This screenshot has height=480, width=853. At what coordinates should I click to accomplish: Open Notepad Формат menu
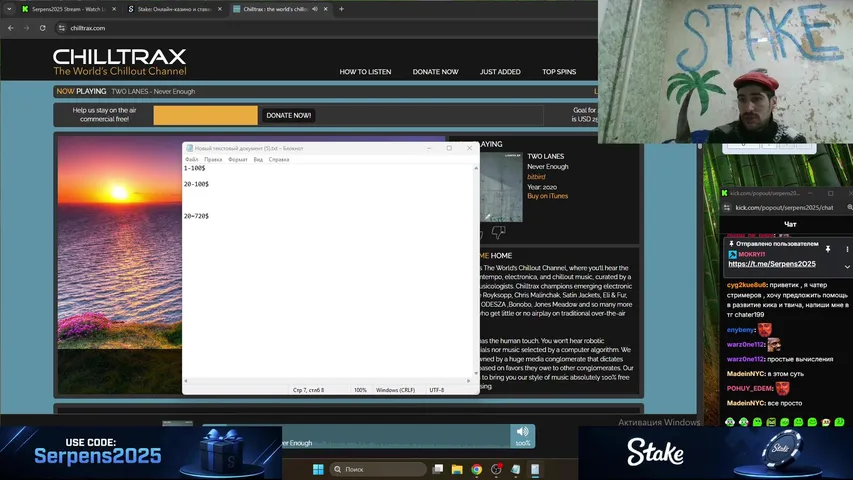coord(238,159)
